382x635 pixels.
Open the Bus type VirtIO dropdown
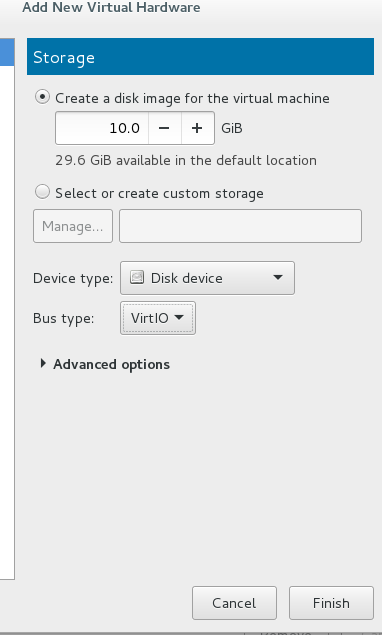tap(158, 318)
